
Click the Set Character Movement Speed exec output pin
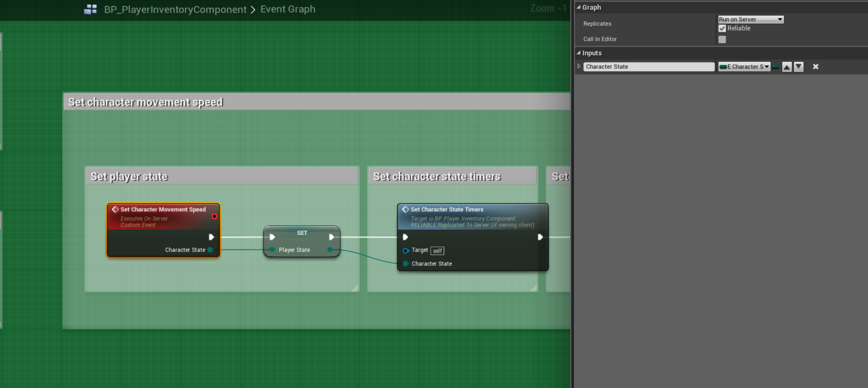(211, 237)
